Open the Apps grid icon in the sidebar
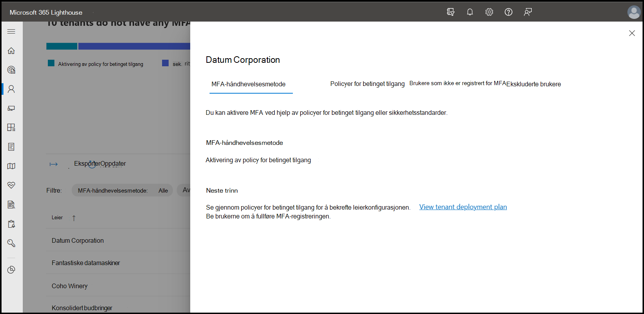The height and width of the screenshot is (314, 644). click(11, 128)
